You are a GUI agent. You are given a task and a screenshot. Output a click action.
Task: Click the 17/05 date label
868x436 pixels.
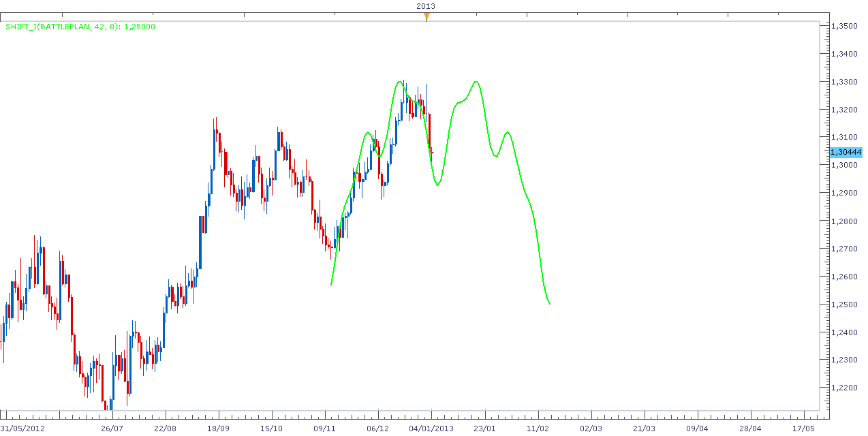[x=803, y=429]
